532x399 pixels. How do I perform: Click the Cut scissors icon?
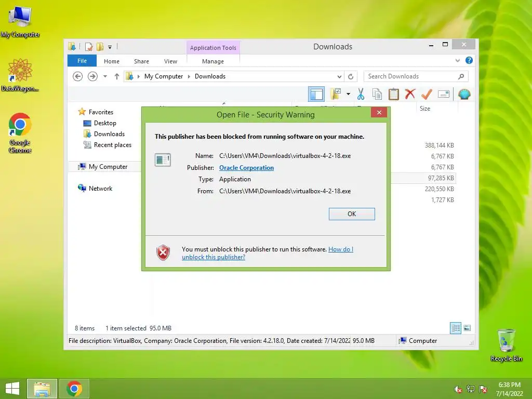(x=361, y=94)
